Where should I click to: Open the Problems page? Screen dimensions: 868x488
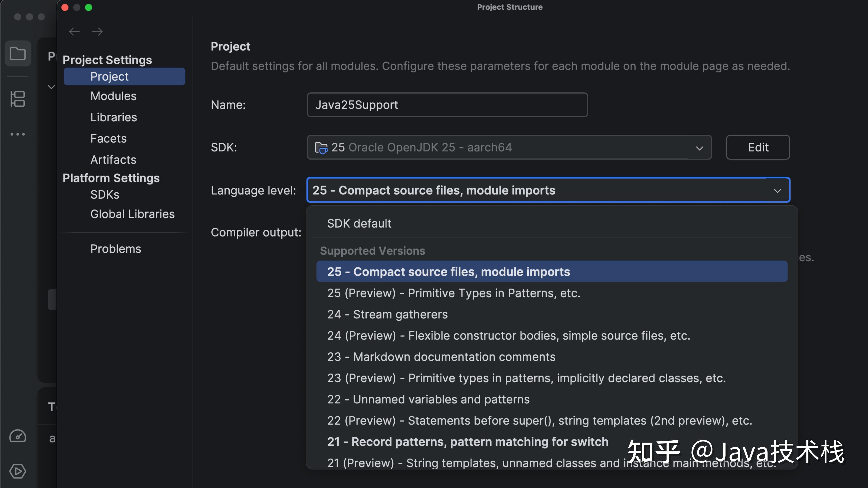pos(116,249)
